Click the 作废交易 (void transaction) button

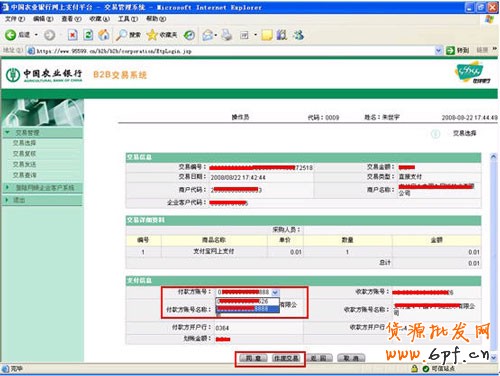[286, 358]
